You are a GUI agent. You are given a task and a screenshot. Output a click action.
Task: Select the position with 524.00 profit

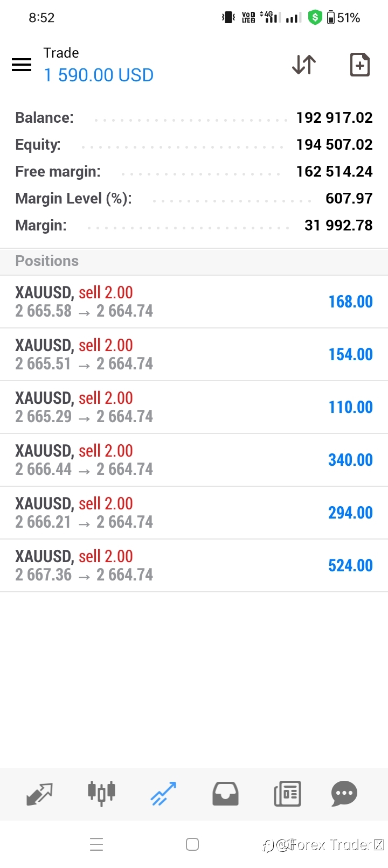194,565
